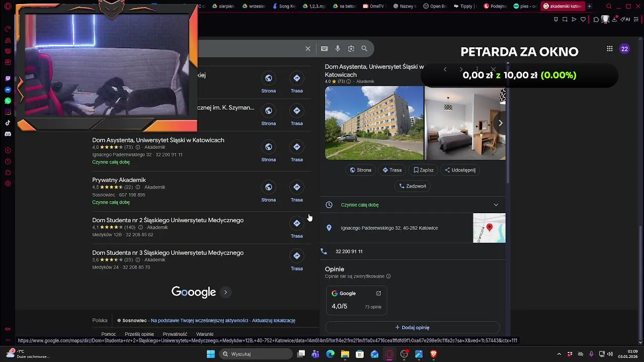Clear the Google search box
The image size is (644, 362).
click(x=308, y=49)
